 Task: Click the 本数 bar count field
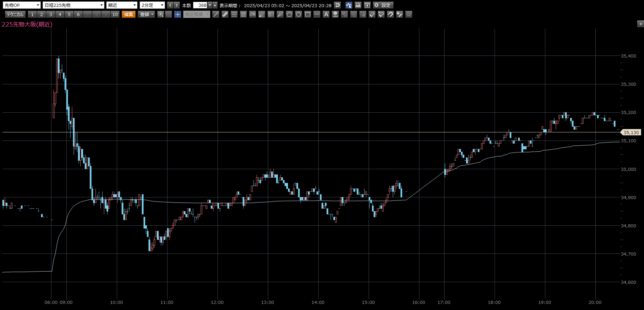tap(200, 5)
